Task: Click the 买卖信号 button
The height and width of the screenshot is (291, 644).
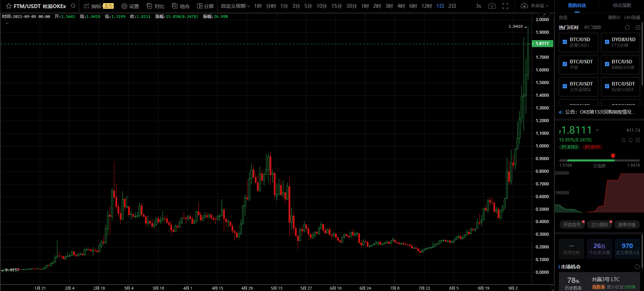Action: coord(572,224)
